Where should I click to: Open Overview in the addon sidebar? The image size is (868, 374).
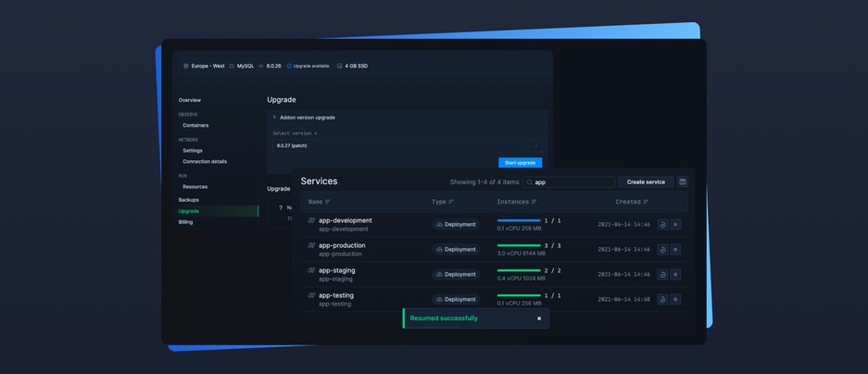[190, 100]
